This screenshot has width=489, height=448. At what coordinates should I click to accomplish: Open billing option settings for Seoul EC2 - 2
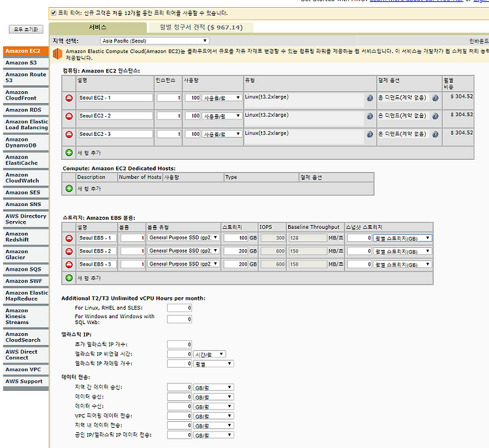coord(436,116)
